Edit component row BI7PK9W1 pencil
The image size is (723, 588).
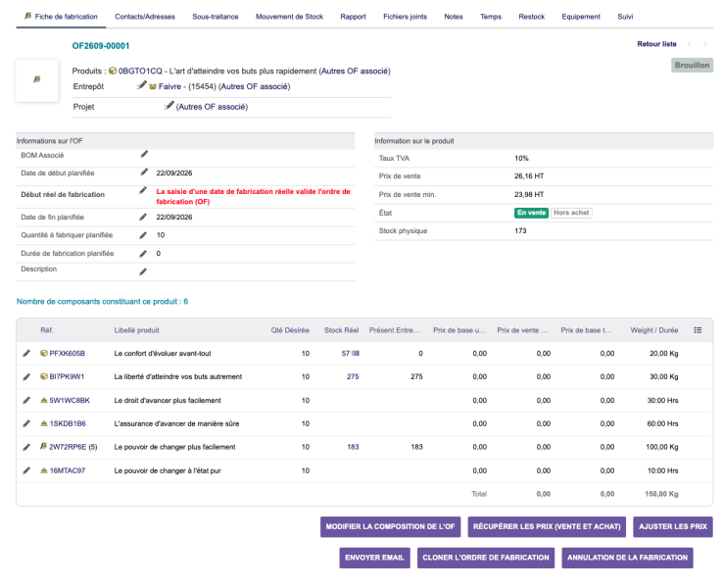26,376
